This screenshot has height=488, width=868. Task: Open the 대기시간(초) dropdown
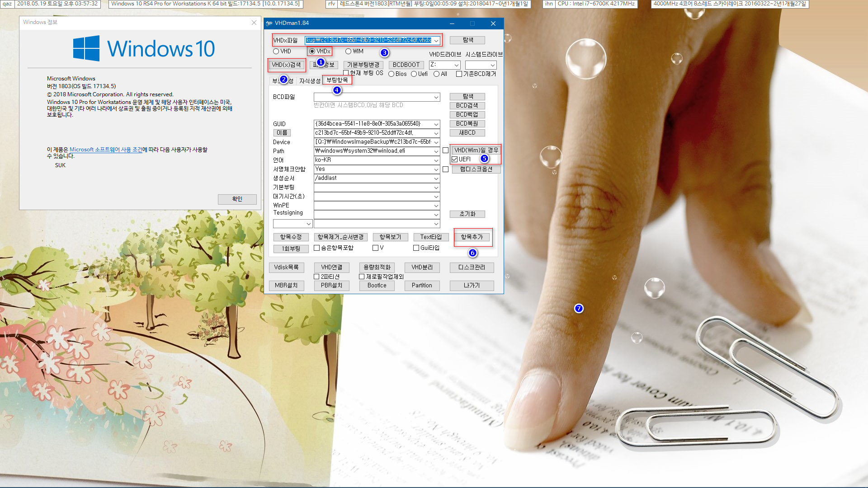(x=436, y=197)
